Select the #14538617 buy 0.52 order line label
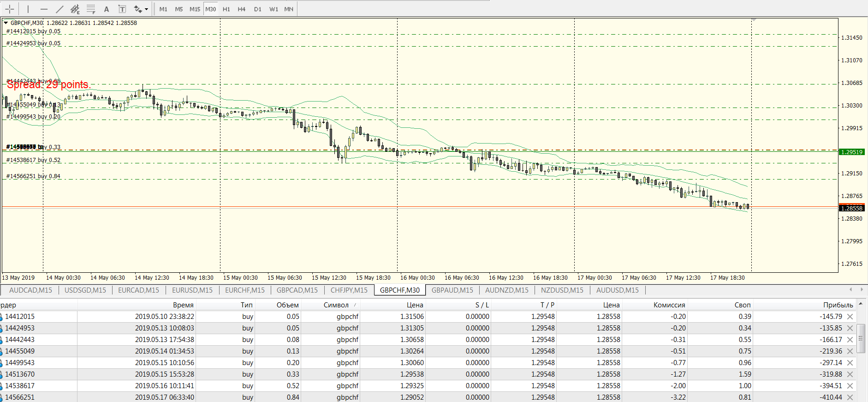The width and height of the screenshot is (868, 402). pos(33,160)
